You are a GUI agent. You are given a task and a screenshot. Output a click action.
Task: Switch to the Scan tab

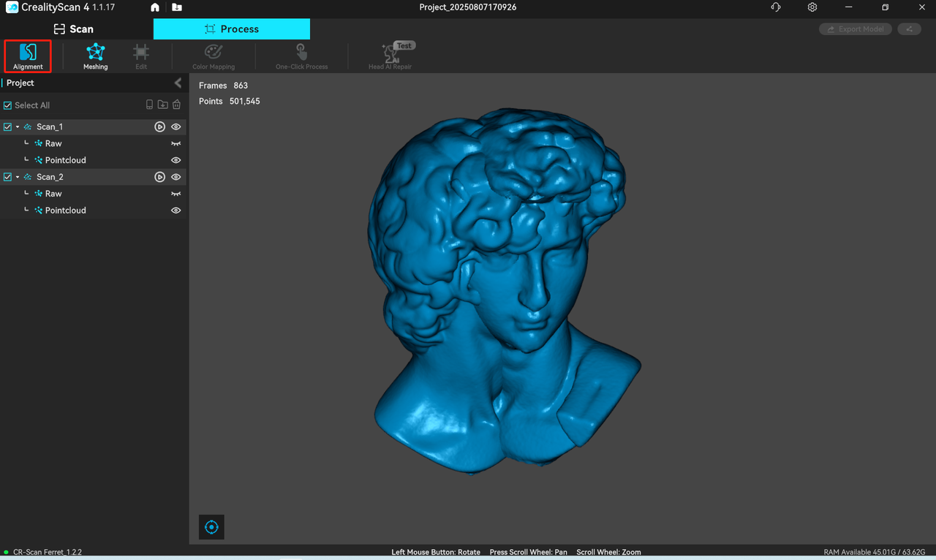(74, 29)
